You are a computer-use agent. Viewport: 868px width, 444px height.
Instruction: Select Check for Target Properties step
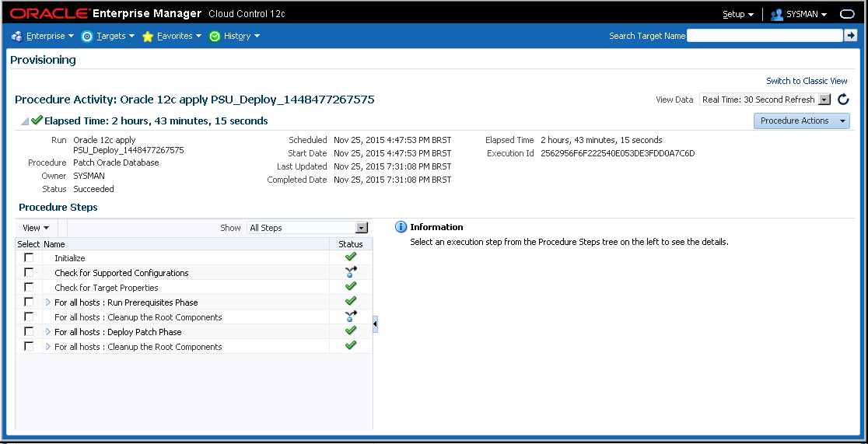click(107, 288)
